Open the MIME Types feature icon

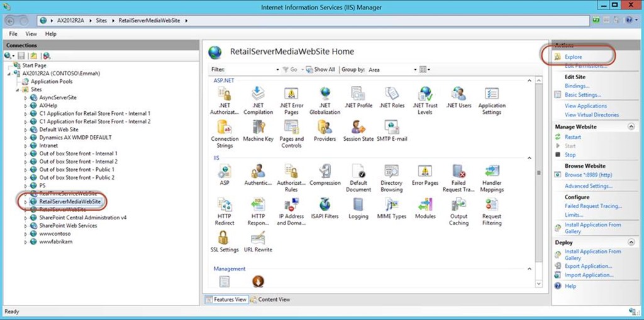click(x=391, y=206)
